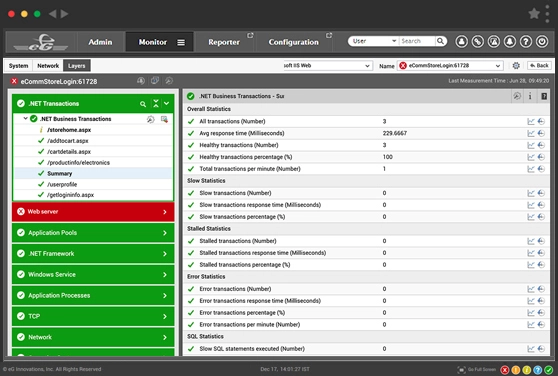Open the Configuration menu
The image size is (558, 376).
point(294,42)
